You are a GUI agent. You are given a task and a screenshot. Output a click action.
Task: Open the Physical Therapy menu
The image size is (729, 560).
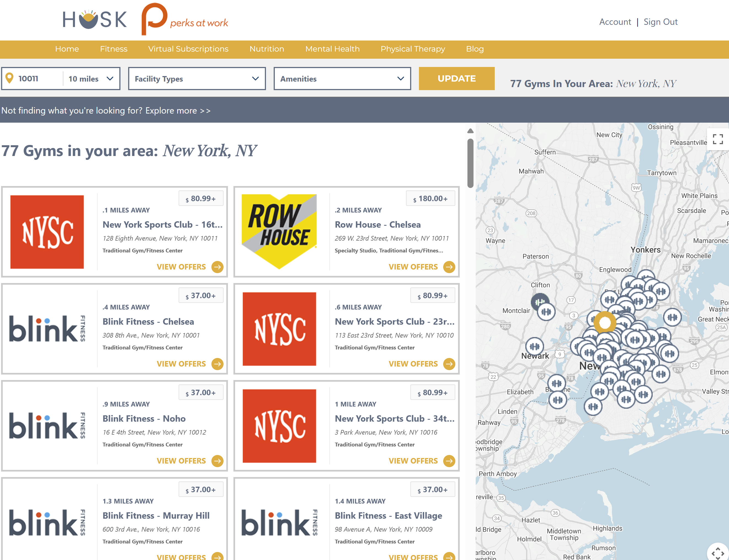(413, 49)
